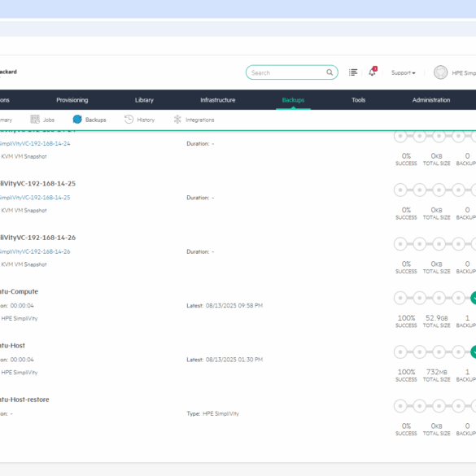The width and height of the screenshot is (476, 476).
Task: Click the 732MB total size value
Action: pyautogui.click(x=436, y=372)
